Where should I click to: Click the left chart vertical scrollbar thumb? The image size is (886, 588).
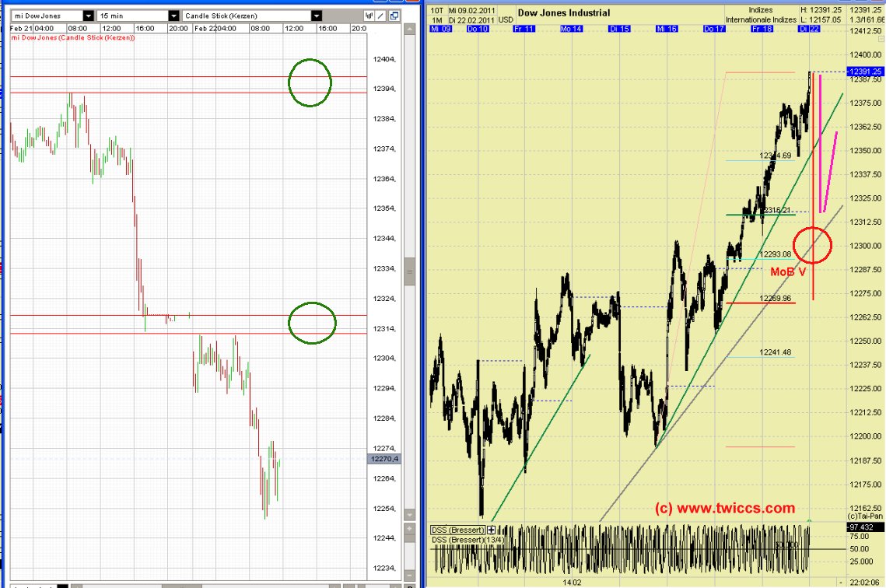click(x=410, y=272)
